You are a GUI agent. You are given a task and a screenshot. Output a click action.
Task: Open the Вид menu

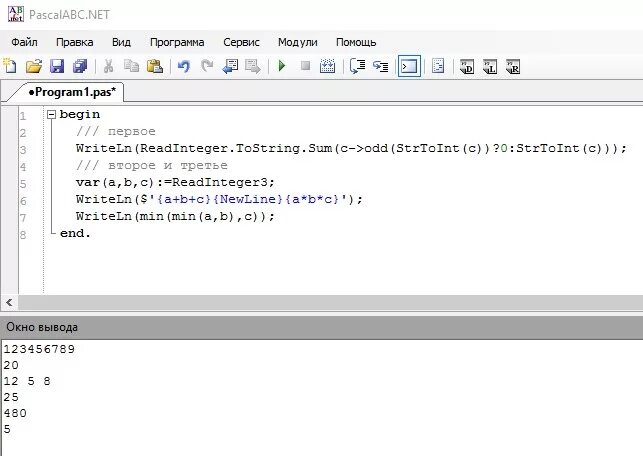click(121, 42)
